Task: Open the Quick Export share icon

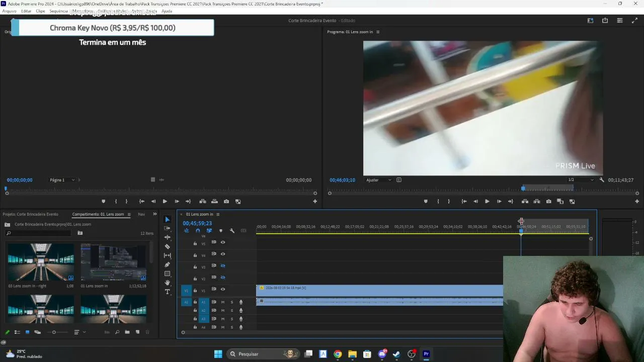Action: coord(605,21)
